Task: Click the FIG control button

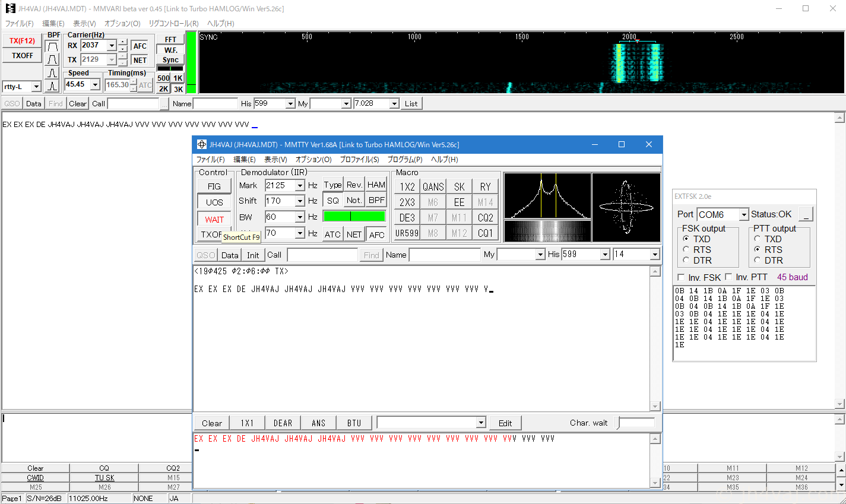Action: [x=214, y=186]
